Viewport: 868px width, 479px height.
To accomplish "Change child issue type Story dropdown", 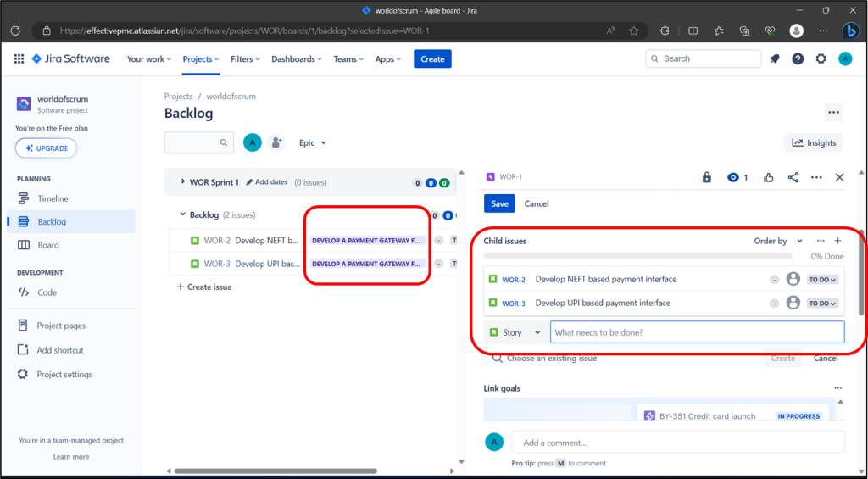I will 516,332.
